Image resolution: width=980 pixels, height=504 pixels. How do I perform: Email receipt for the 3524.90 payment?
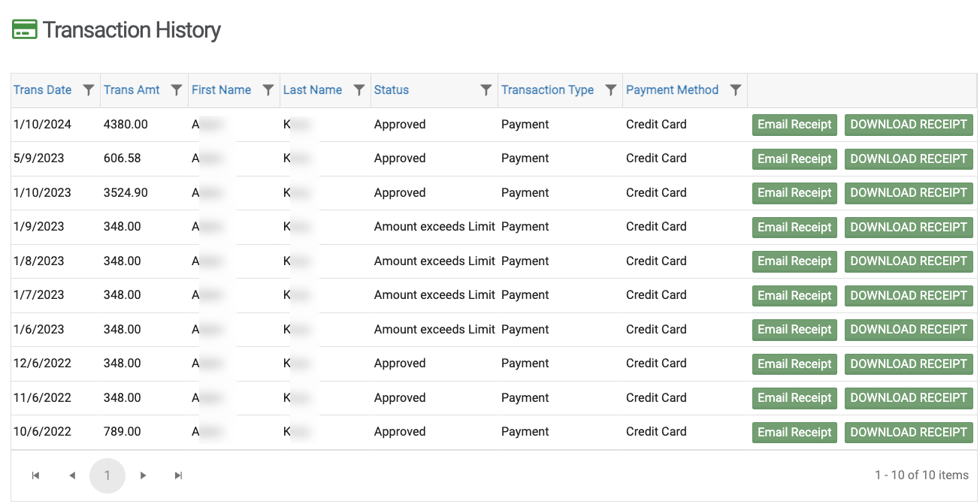(x=794, y=193)
